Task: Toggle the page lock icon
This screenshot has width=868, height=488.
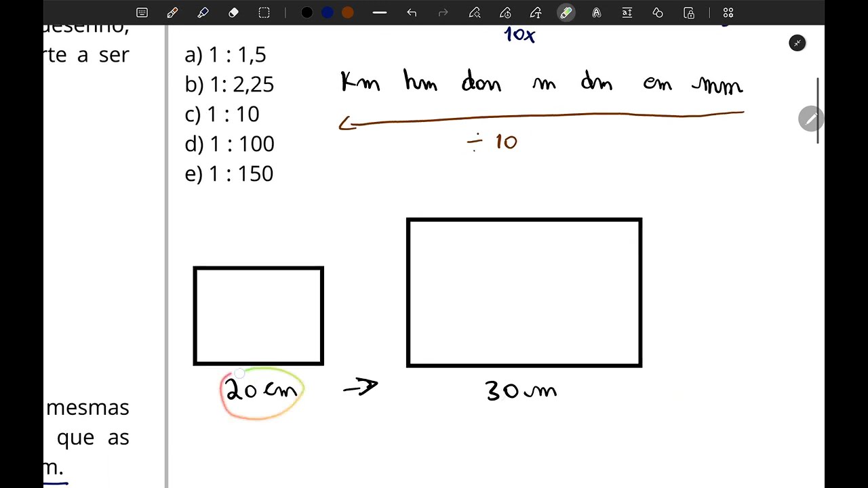Action: 689,13
